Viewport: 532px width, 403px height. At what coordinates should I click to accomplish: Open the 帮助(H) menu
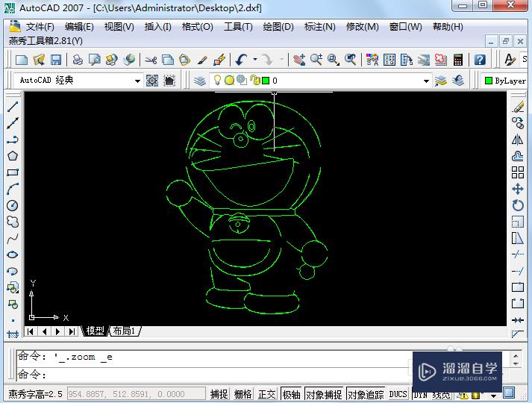[448, 27]
